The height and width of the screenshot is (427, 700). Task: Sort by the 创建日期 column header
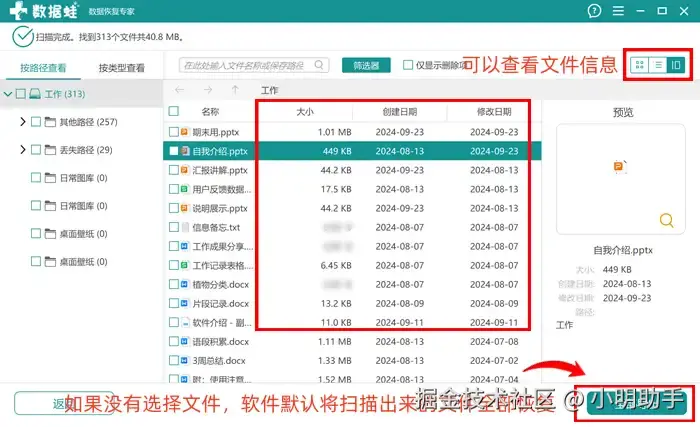(400, 112)
